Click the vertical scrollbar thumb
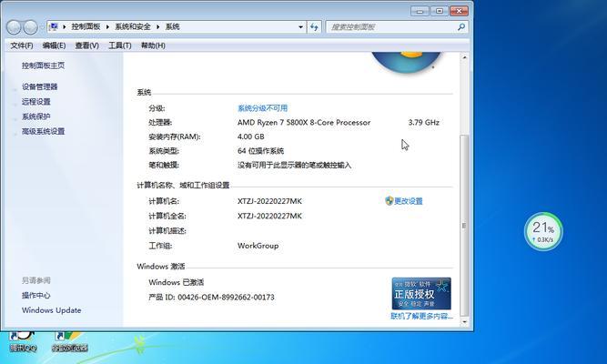 pyautogui.click(x=464, y=226)
